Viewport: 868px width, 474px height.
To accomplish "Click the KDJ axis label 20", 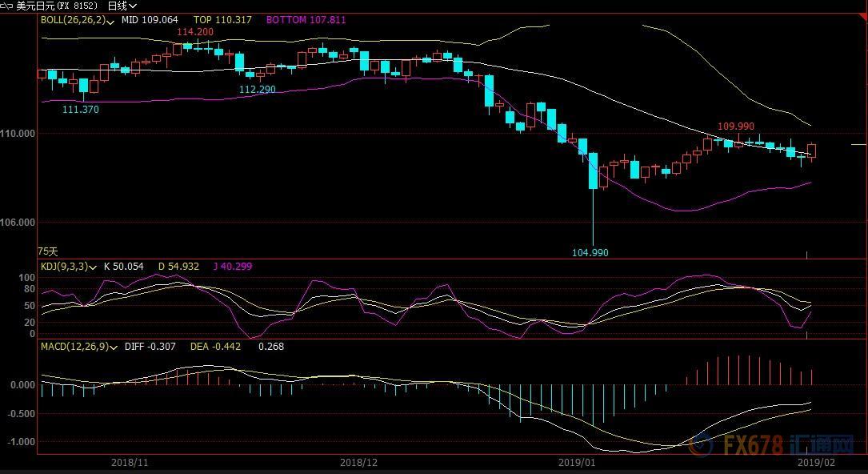I will [x=30, y=323].
